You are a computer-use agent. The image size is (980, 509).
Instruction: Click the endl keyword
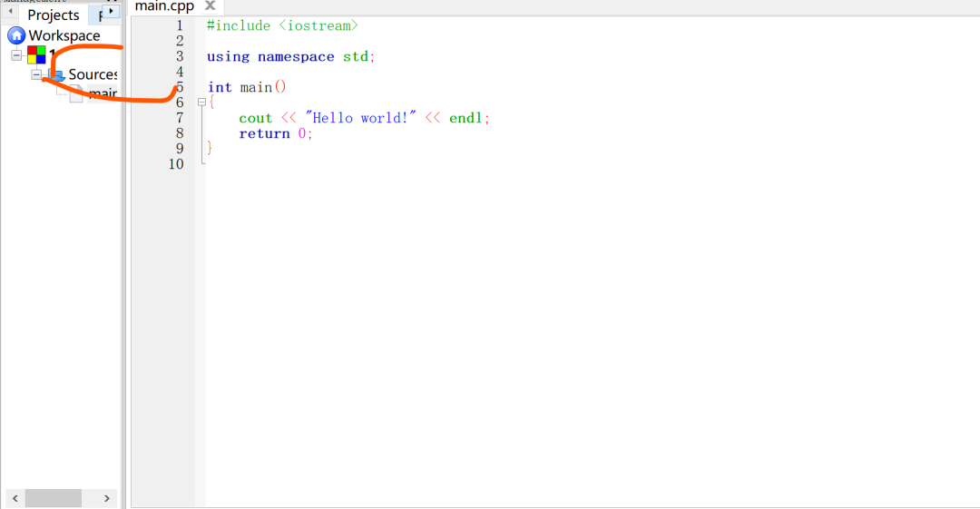(x=465, y=118)
